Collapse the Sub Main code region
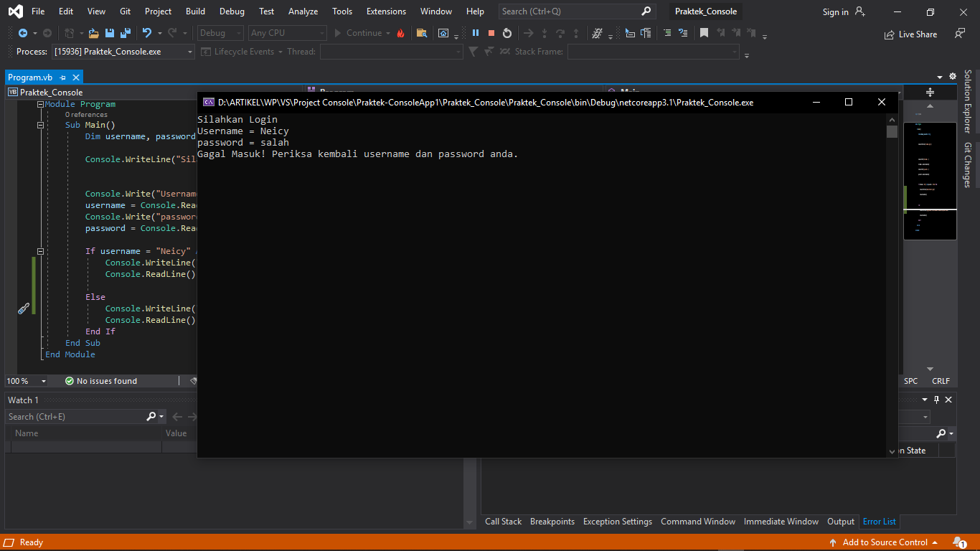 (40, 125)
